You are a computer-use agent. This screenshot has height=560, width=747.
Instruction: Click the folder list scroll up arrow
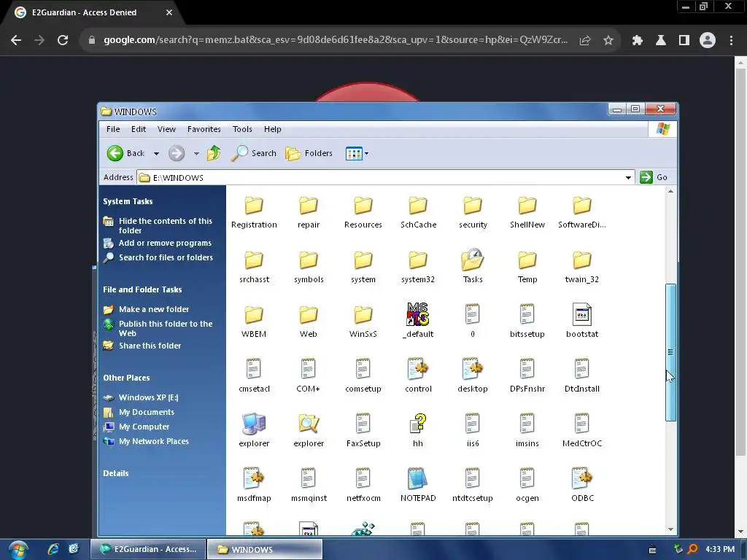[670, 192]
